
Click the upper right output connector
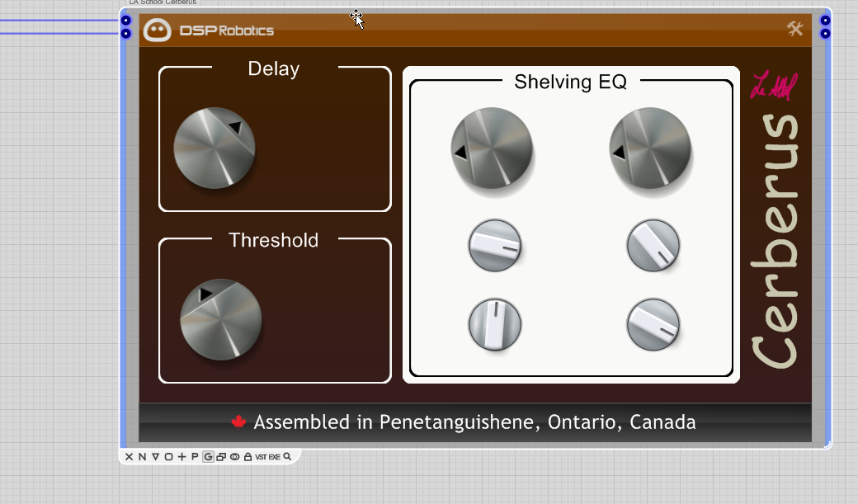point(825,21)
